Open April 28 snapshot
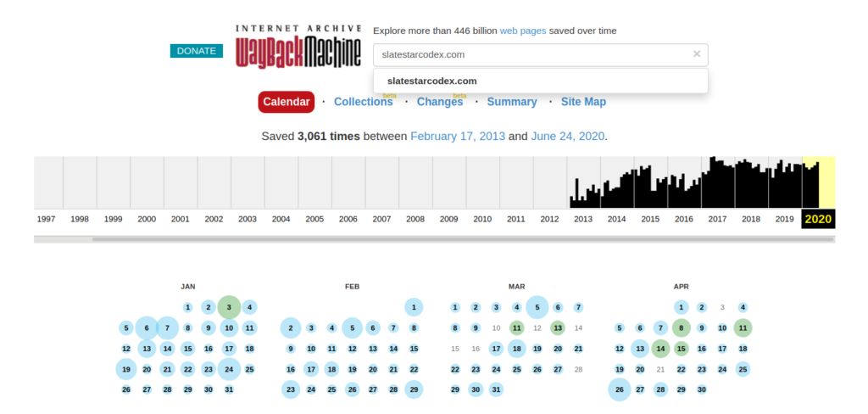The image size is (868, 414). point(660,389)
